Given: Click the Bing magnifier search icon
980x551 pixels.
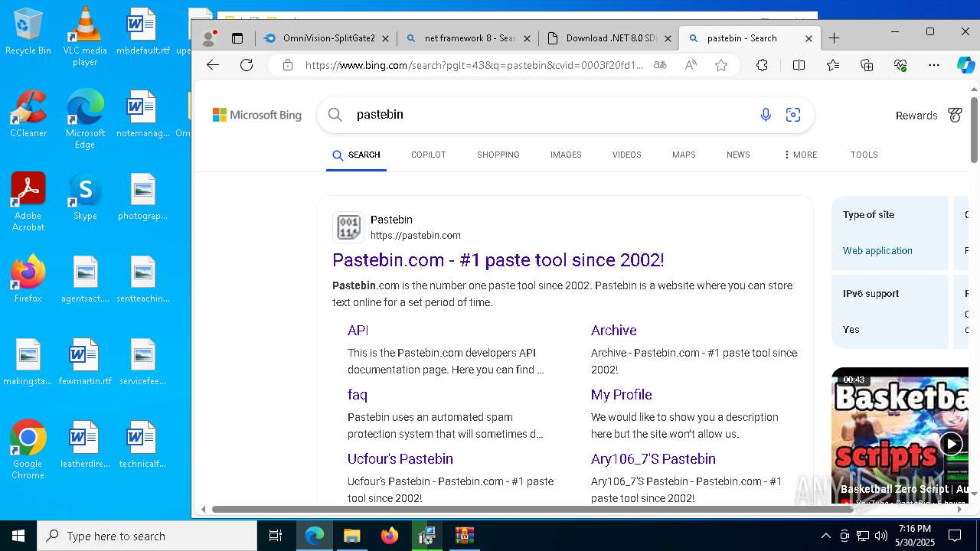Looking at the screenshot, I should (335, 115).
